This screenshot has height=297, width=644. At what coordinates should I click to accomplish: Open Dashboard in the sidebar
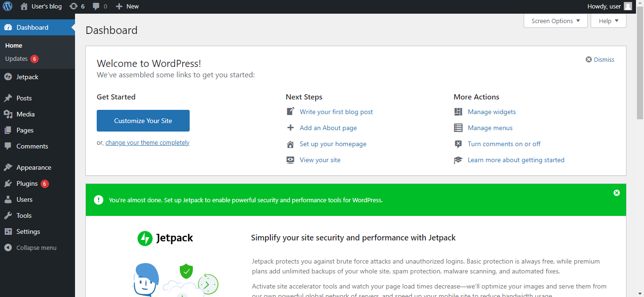[37, 27]
